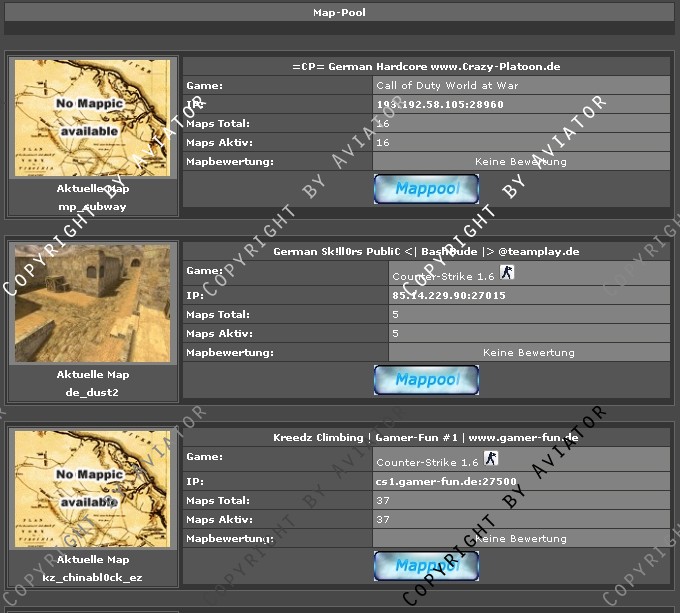680x613 pixels.
Task: Click the map name mp_subway
Action: [x=92, y=207]
